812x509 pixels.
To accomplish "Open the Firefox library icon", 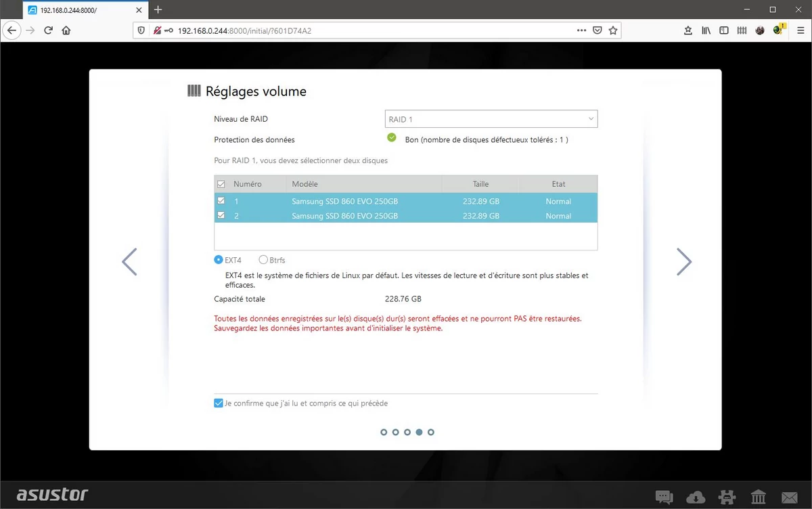I will click(706, 30).
